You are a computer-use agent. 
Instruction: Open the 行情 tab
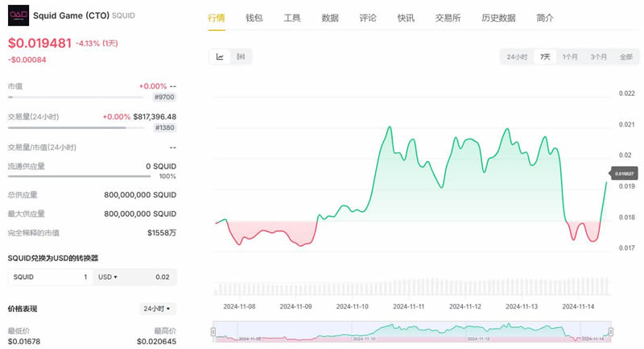pos(217,18)
